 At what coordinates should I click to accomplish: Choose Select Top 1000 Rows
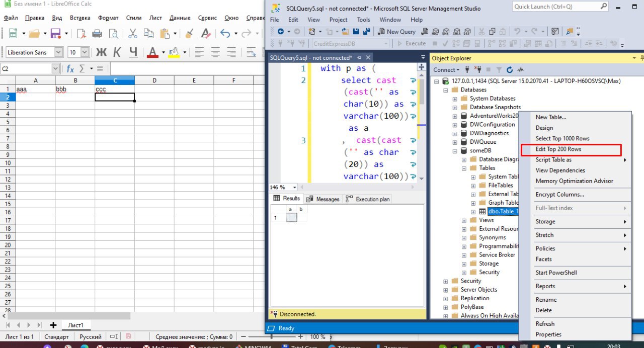562,138
